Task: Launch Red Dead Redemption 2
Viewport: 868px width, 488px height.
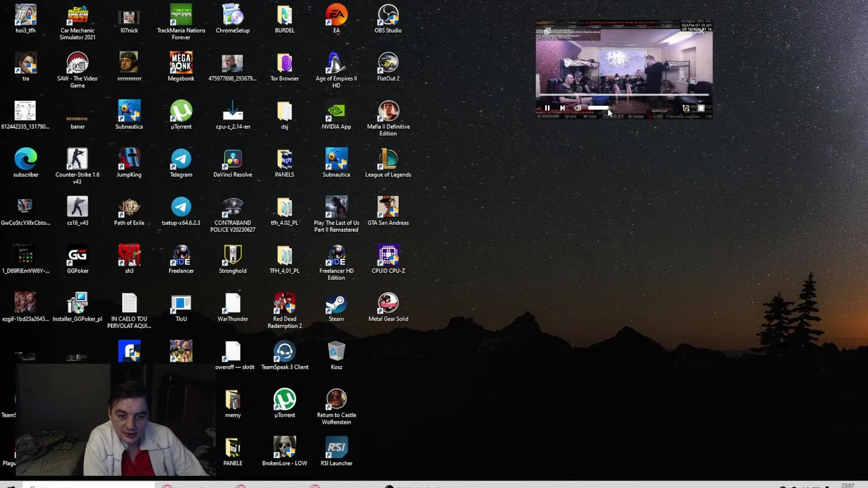Action: pos(284,310)
